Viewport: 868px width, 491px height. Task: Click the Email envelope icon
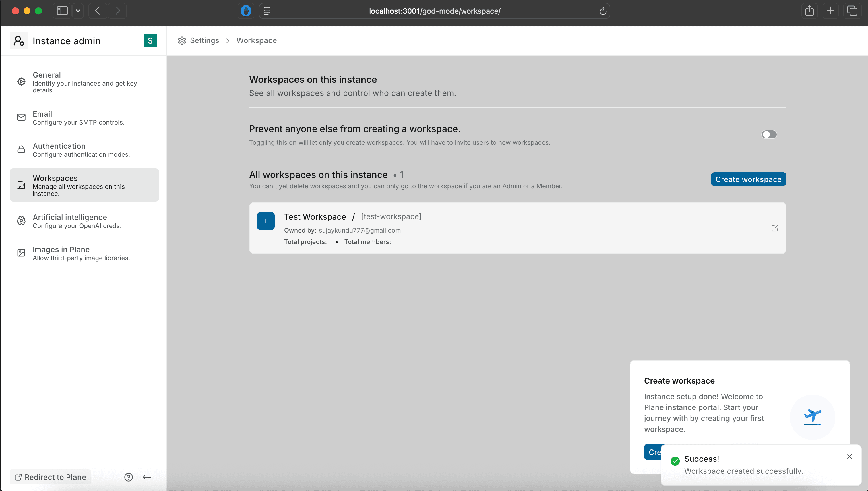click(x=21, y=117)
